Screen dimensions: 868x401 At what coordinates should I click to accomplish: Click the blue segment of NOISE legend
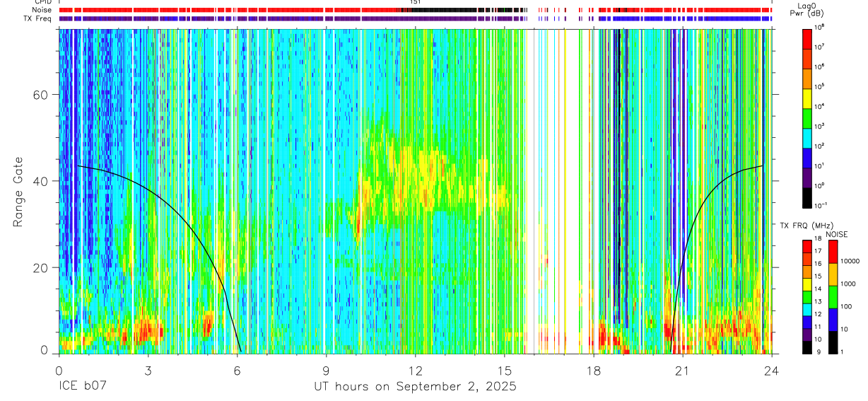(x=832, y=320)
